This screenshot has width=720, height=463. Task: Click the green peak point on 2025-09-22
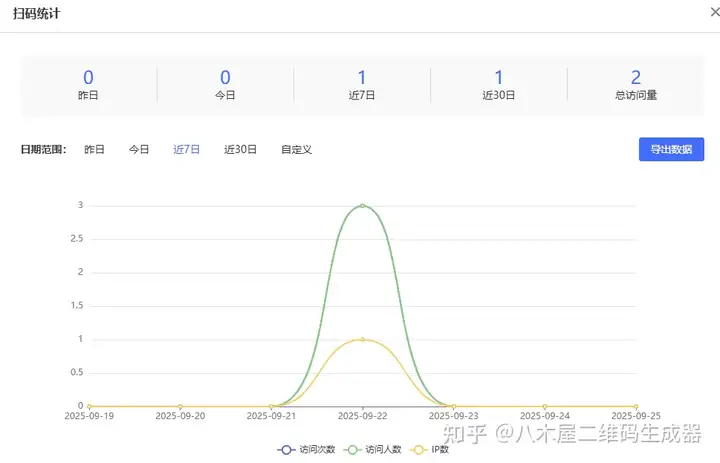[362, 206]
